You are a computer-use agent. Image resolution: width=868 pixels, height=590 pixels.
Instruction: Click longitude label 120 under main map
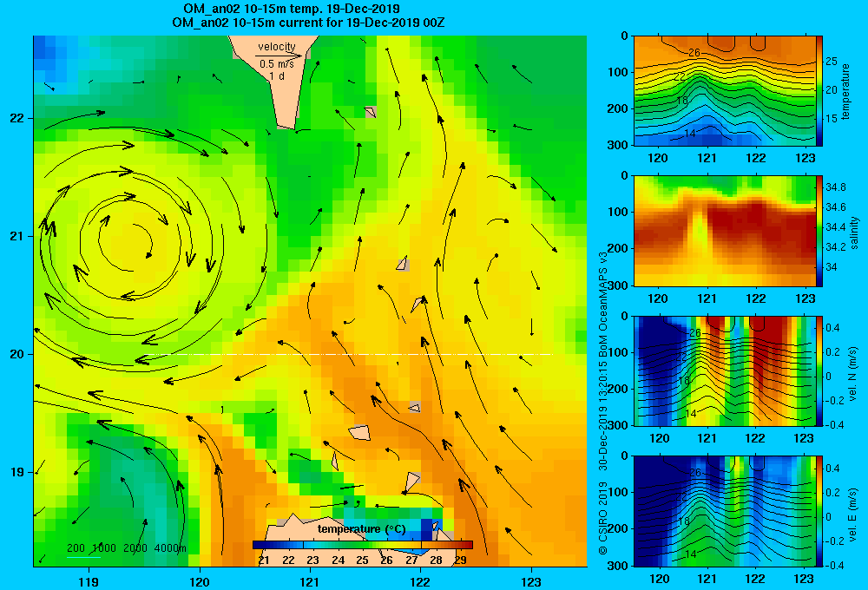click(x=200, y=581)
